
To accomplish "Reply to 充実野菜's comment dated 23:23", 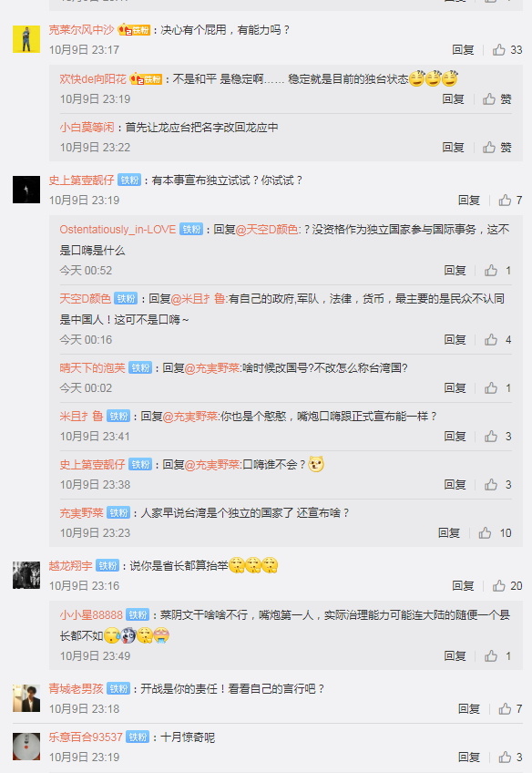I will (x=449, y=533).
